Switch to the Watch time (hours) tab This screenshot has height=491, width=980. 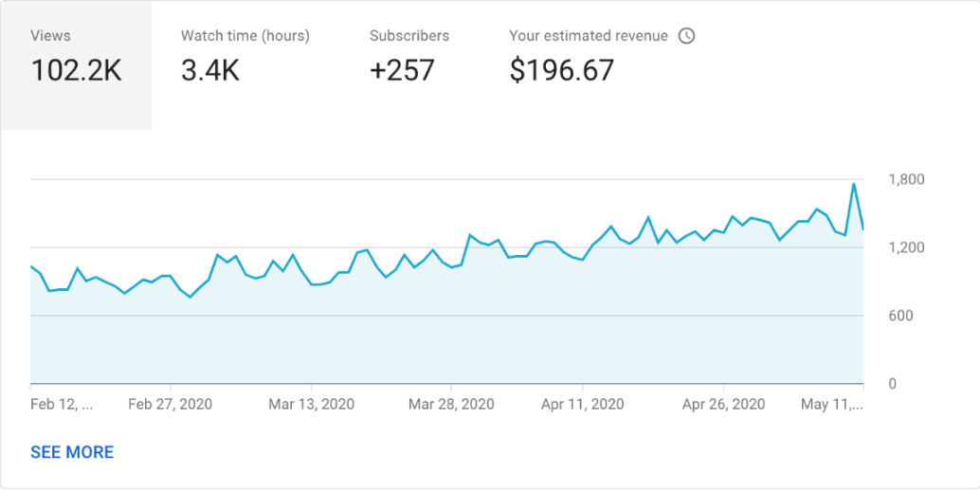pos(245,57)
